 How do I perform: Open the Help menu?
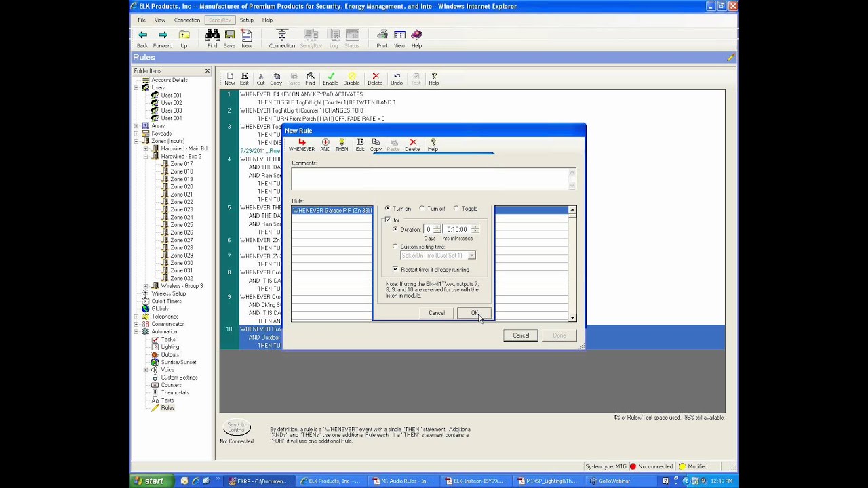267,20
